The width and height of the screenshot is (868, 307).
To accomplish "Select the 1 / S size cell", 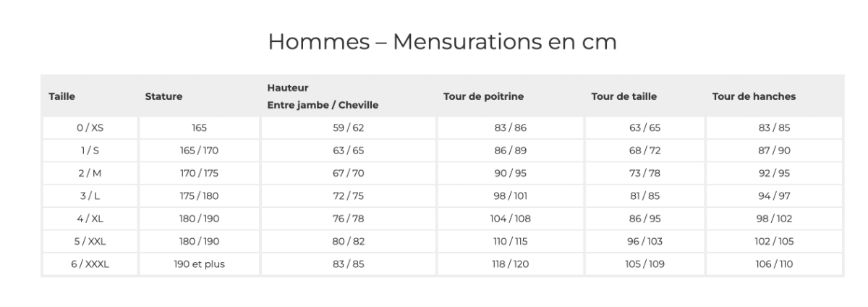I will pos(90,151).
